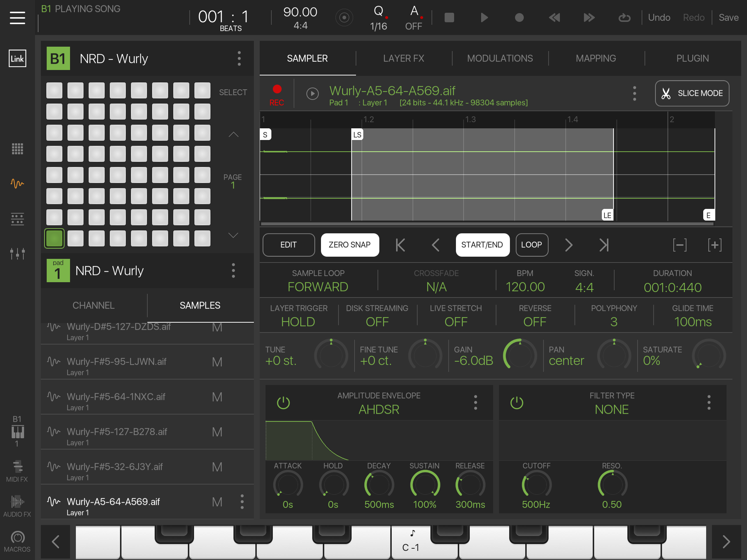This screenshot has width=747, height=560.
Task: Toggle song loop mode icon
Action: tap(624, 17)
